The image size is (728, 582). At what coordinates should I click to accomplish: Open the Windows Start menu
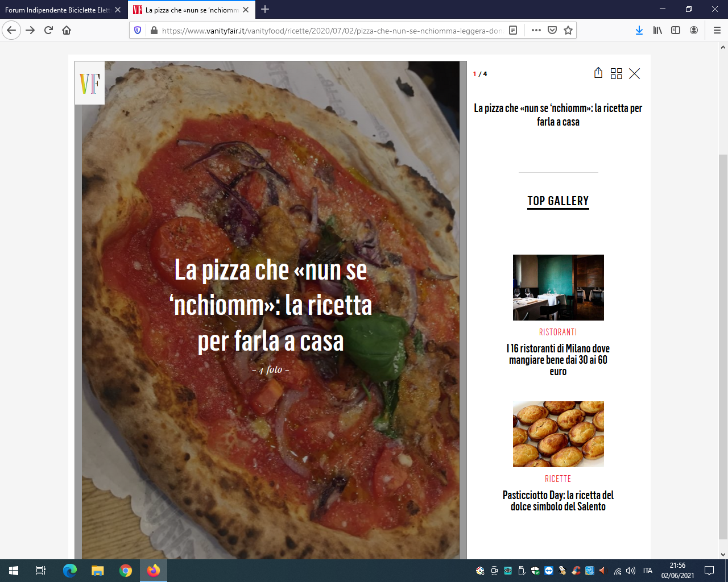14,571
